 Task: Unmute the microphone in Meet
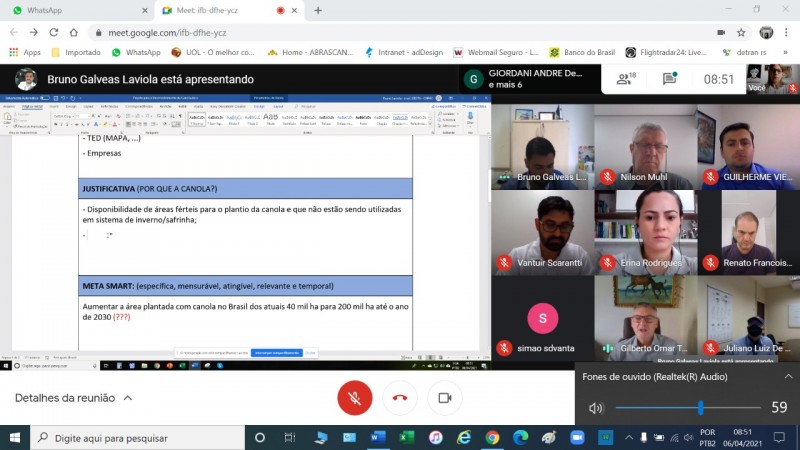[354, 397]
